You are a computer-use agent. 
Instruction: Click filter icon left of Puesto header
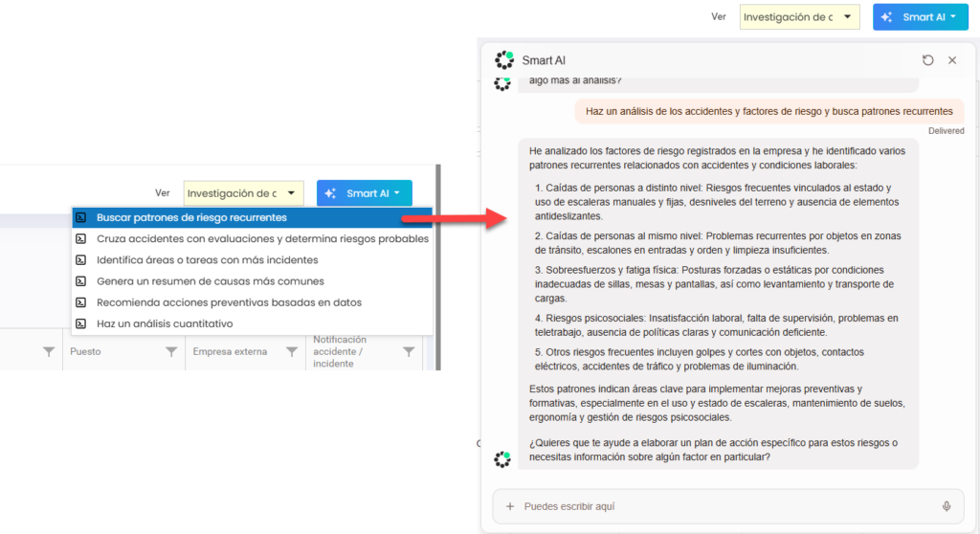click(49, 352)
